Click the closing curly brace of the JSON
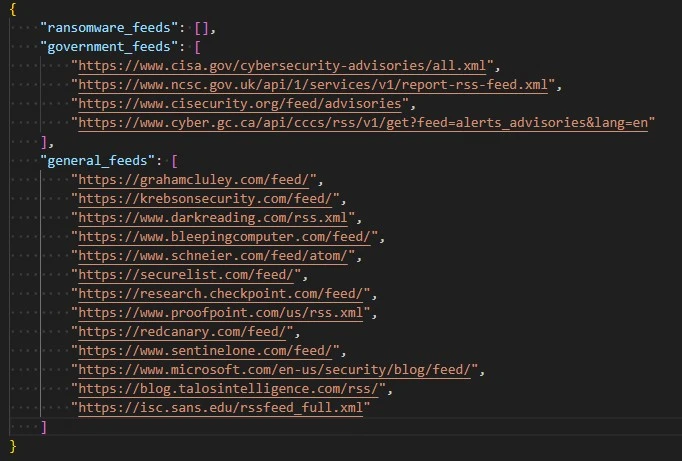 click(13, 446)
